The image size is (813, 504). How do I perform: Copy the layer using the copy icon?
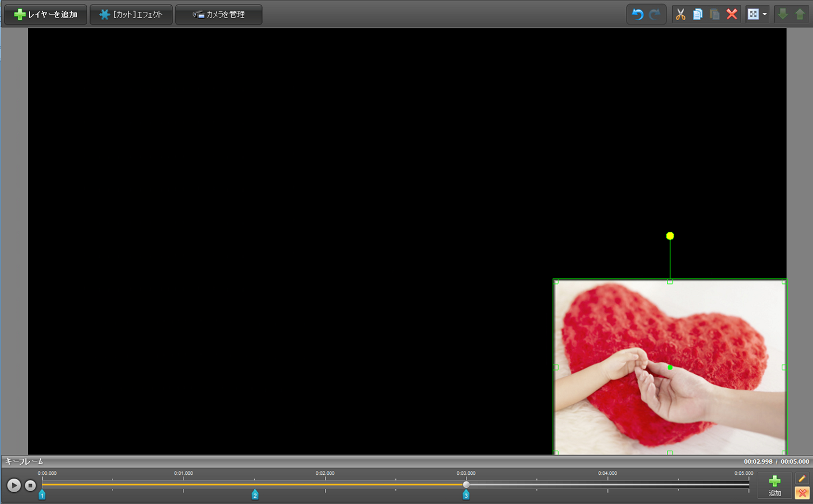pos(698,15)
